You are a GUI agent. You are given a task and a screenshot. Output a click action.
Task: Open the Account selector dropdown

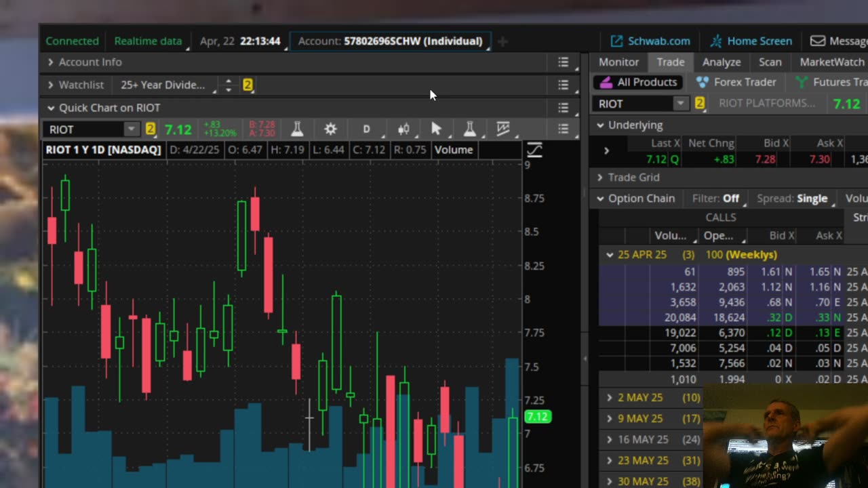point(390,41)
